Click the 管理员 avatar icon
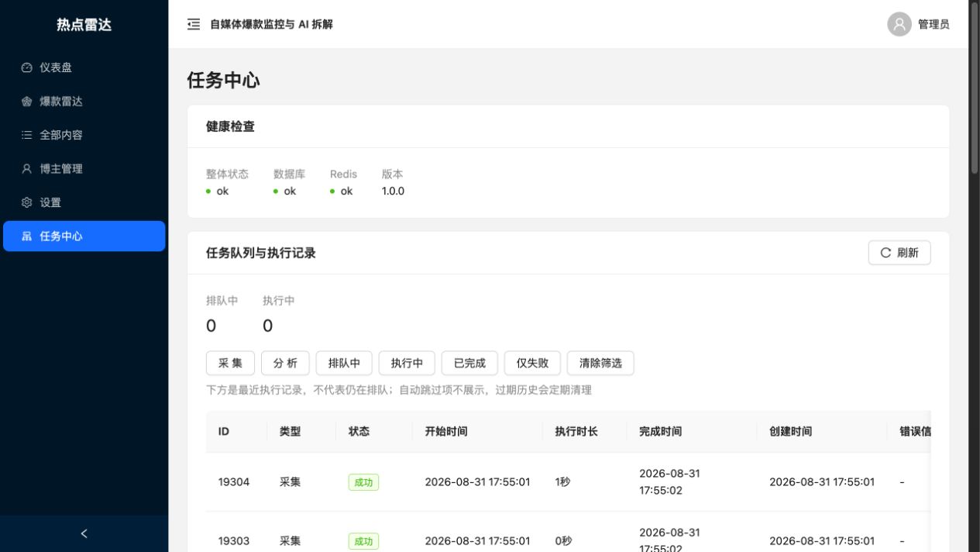Screen dimensions: 980x552 point(899,24)
